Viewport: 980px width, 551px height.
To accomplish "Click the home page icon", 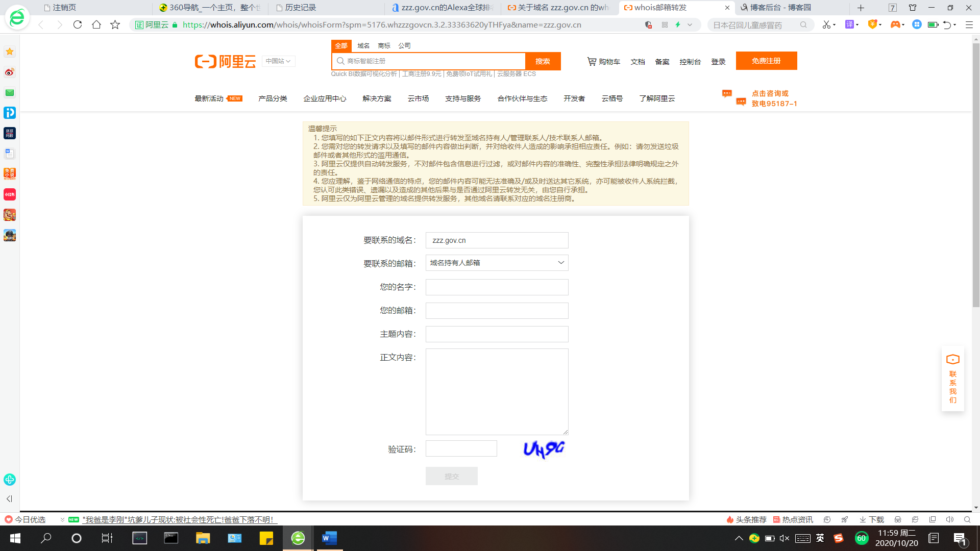I will pyautogui.click(x=96, y=24).
